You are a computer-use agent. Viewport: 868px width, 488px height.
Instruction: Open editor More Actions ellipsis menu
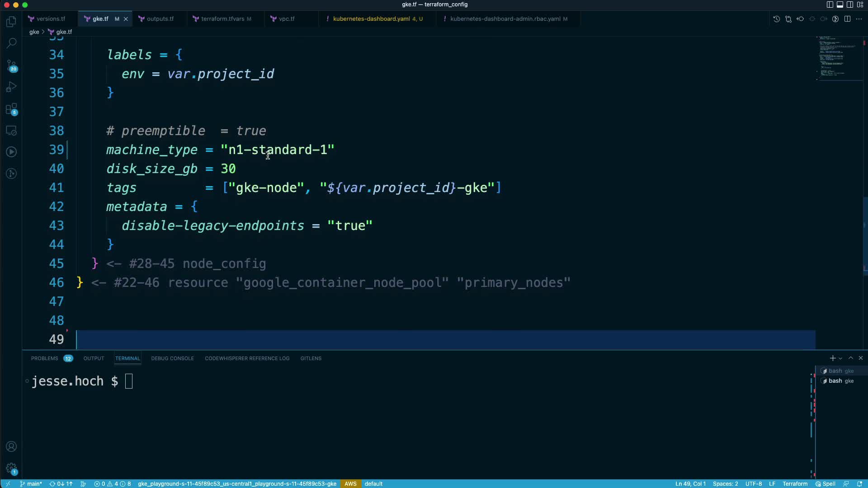[859, 19]
